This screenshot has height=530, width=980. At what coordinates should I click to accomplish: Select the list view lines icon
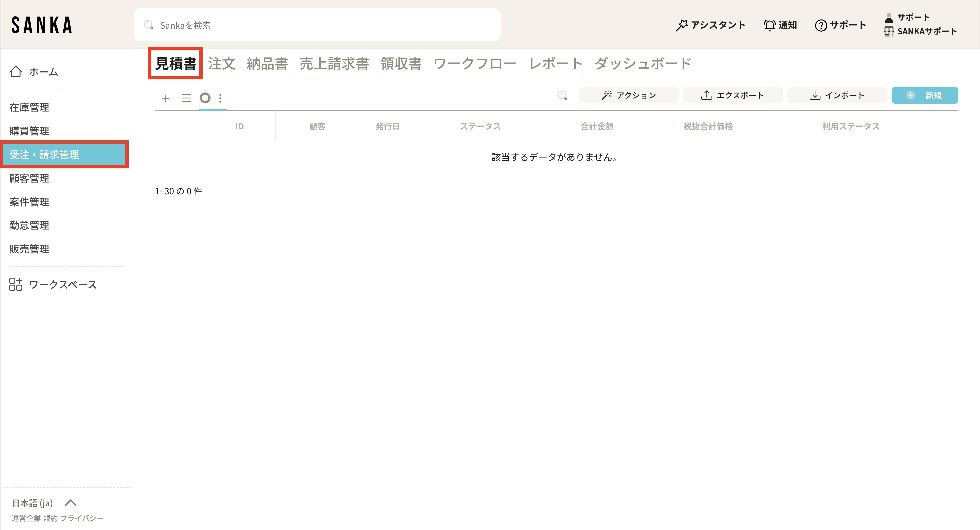pos(186,98)
